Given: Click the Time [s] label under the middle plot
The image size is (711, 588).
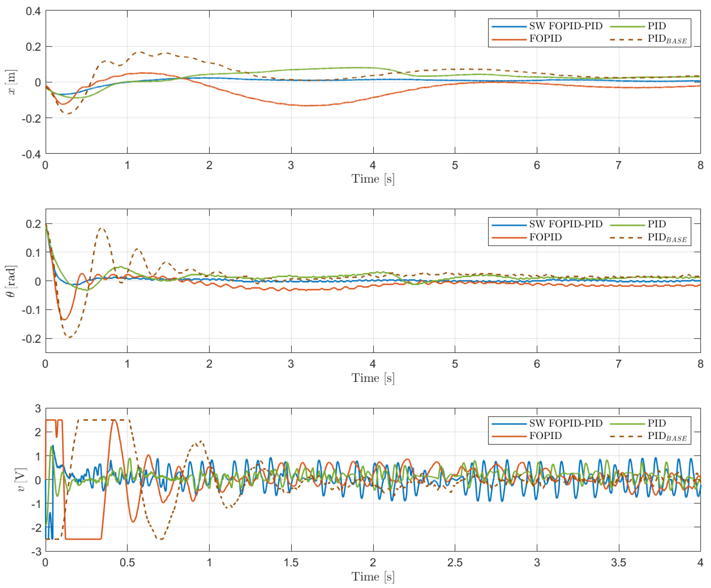Looking at the screenshot, I should (x=373, y=378).
